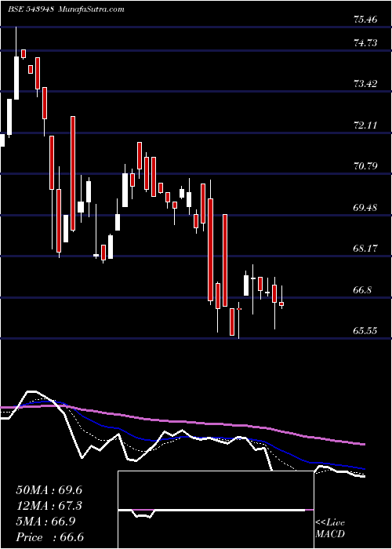392x549 pixels.
Task: Click the <<Live MACD label
Action: click(x=330, y=529)
